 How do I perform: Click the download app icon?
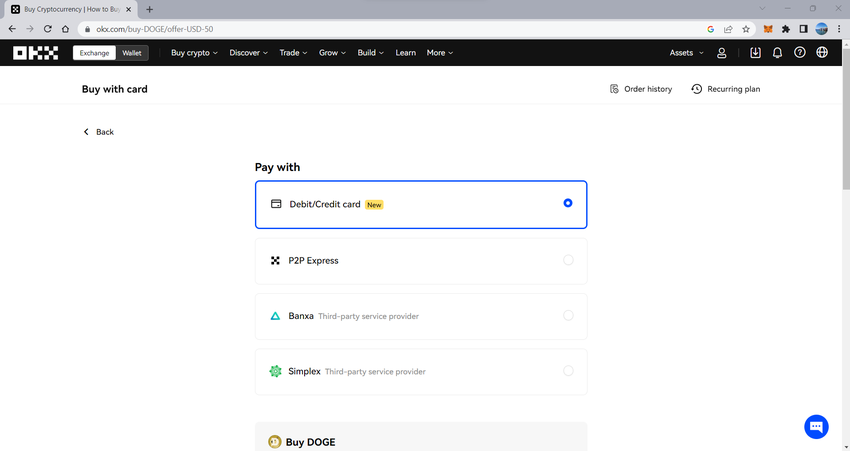click(x=755, y=53)
